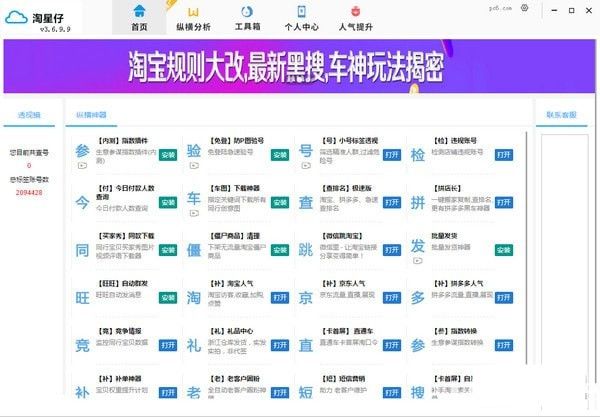Screen dimensions: 600x417
Task: Play the video tutorial under 发 icon
Action: [x=417, y=261]
